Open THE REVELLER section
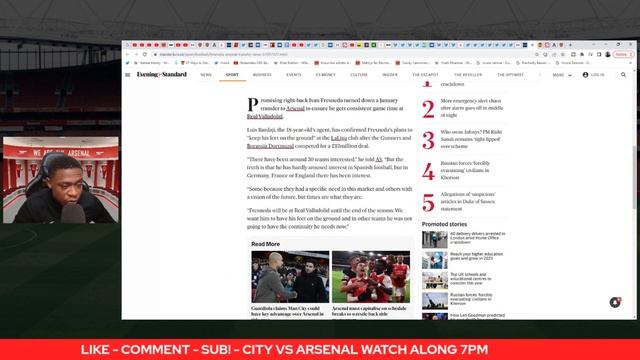 pos(468,75)
